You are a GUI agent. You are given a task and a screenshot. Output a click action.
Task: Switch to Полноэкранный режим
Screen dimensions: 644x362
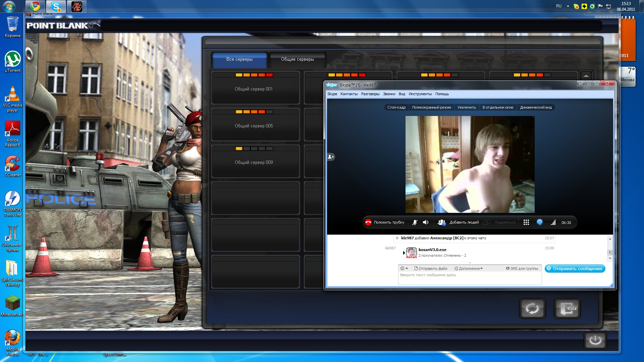431,107
